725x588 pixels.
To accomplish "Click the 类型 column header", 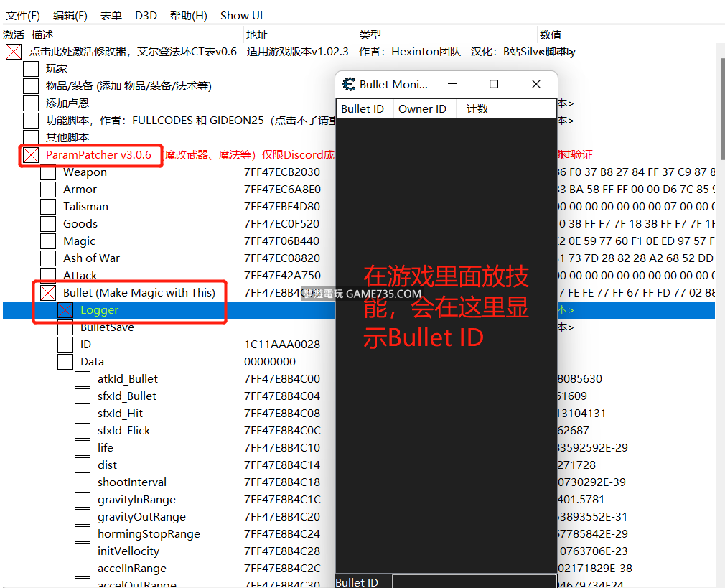I will pos(448,34).
